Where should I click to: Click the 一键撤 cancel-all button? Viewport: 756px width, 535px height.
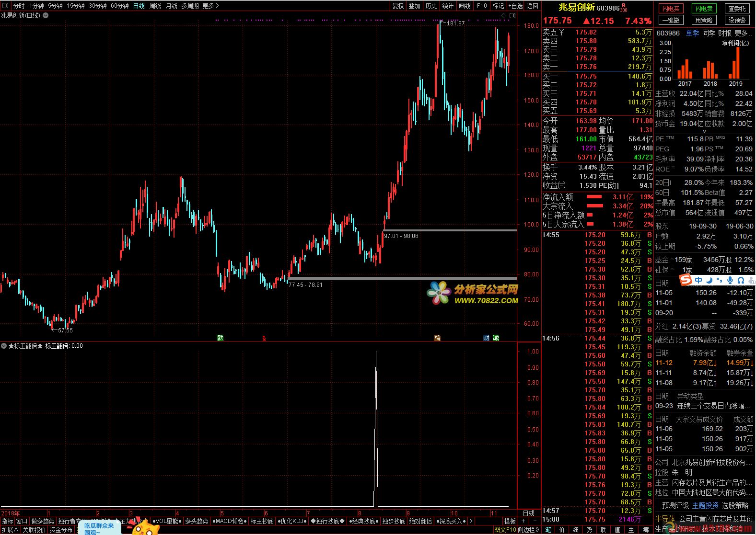(x=671, y=20)
